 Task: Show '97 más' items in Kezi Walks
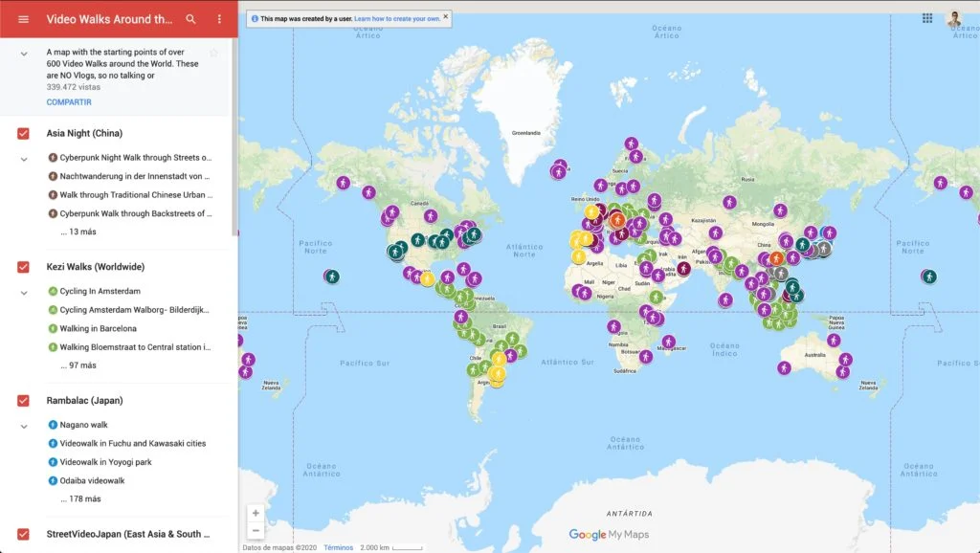click(78, 365)
